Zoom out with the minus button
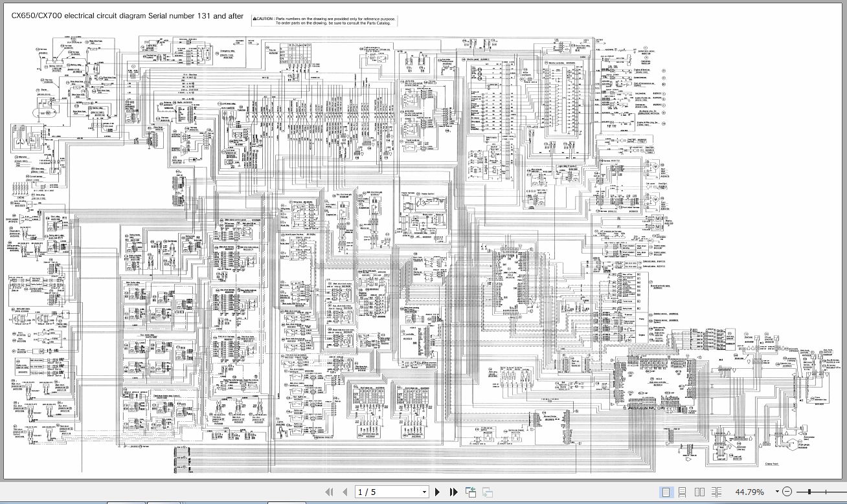The width and height of the screenshot is (847, 504). (787, 492)
